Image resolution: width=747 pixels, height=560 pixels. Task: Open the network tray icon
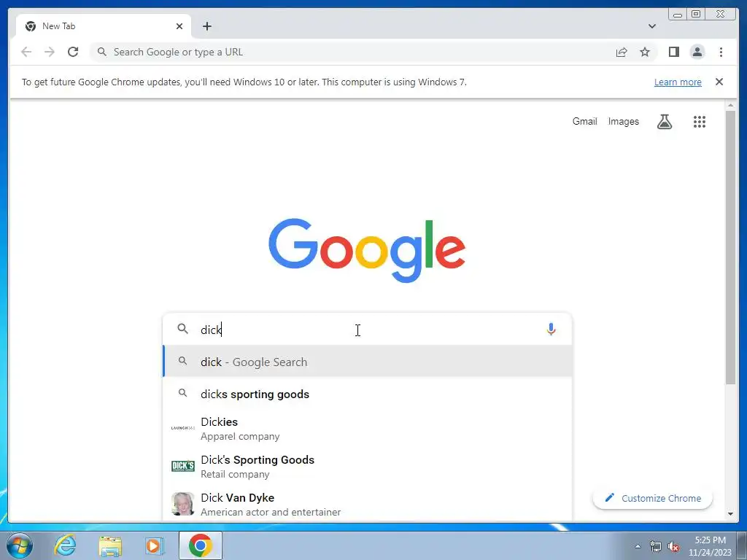[x=656, y=546]
